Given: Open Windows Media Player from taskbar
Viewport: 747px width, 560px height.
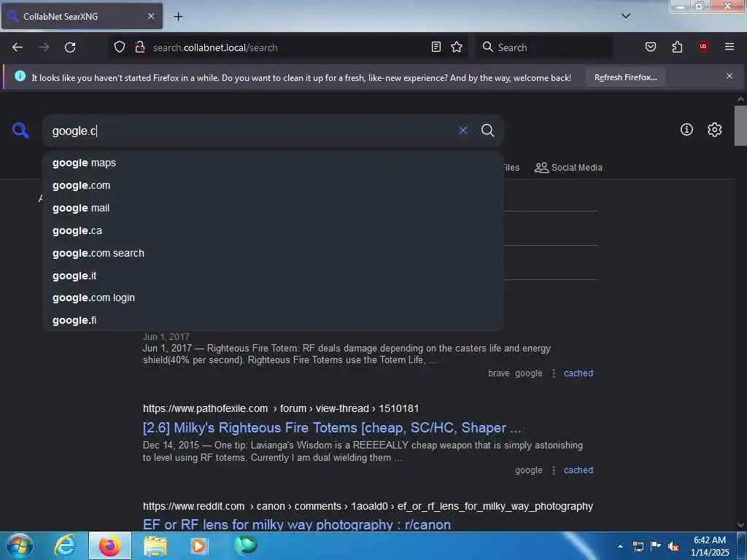Looking at the screenshot, I should (198, 546).
